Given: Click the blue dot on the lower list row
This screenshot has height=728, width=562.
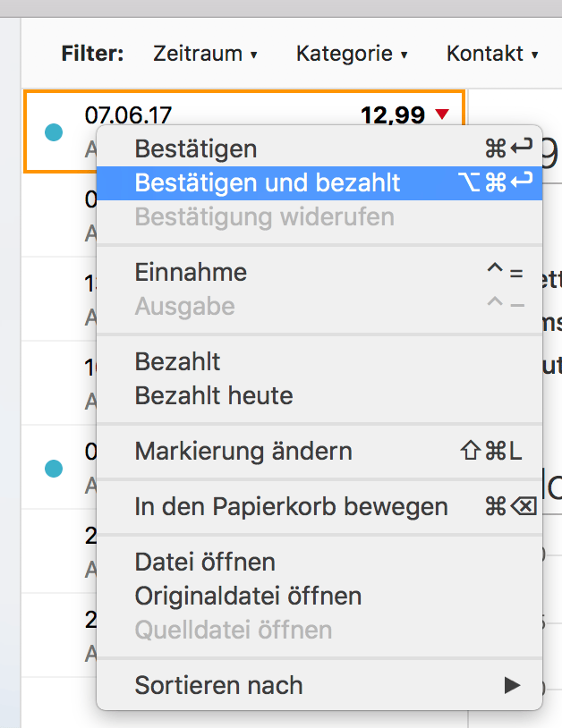Looking at the screenshot, I should (54, 468).
